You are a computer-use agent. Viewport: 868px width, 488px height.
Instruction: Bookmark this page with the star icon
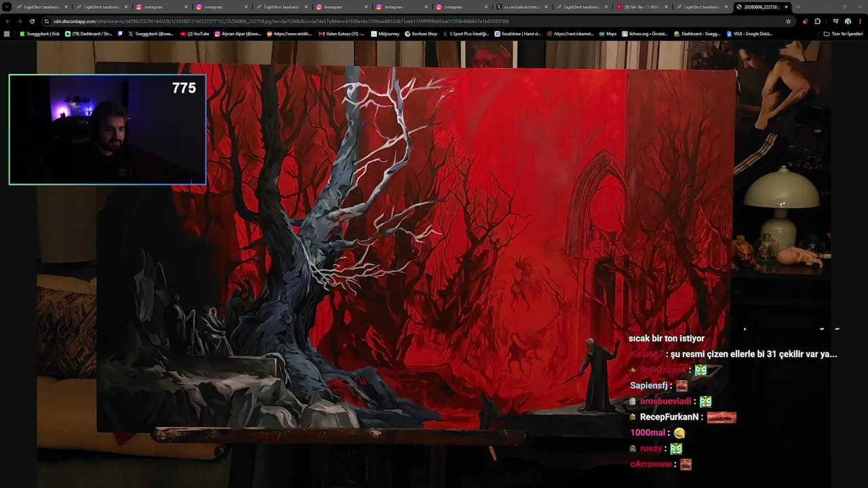coord(788,21)
